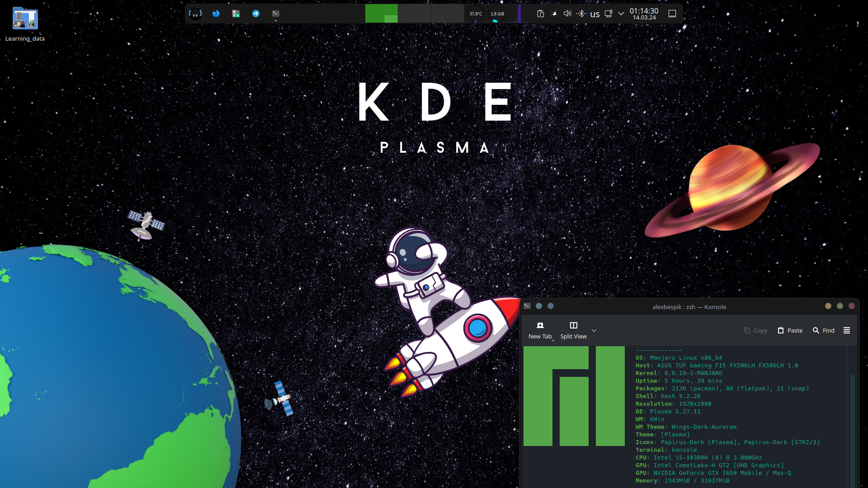Open Telegram from the top panel

256,14
